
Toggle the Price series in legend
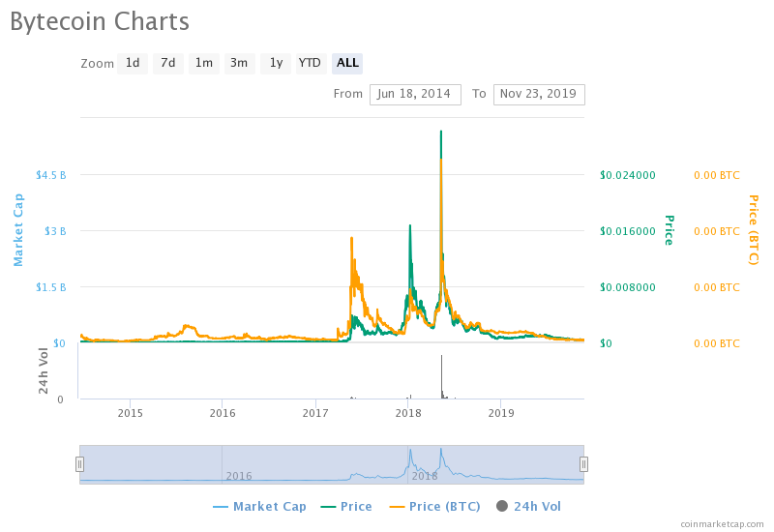tap(346, 506)
